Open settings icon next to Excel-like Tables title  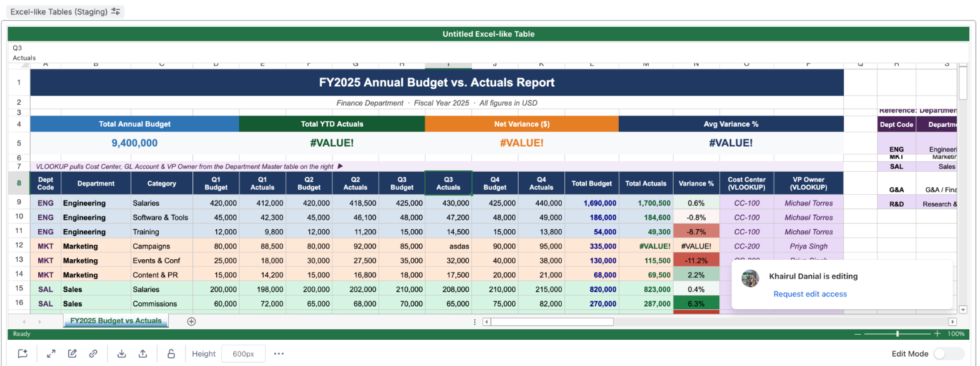coord(116,11)
